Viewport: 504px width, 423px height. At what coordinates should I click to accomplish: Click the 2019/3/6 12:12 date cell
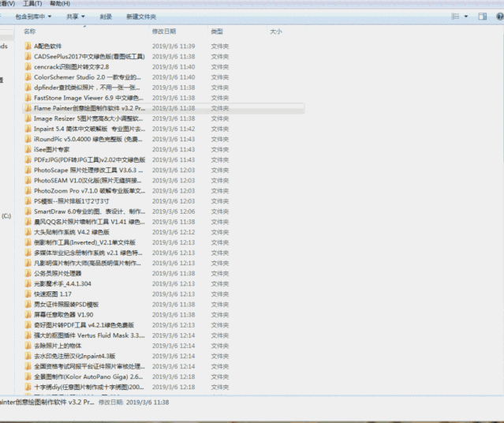point(174,232)
